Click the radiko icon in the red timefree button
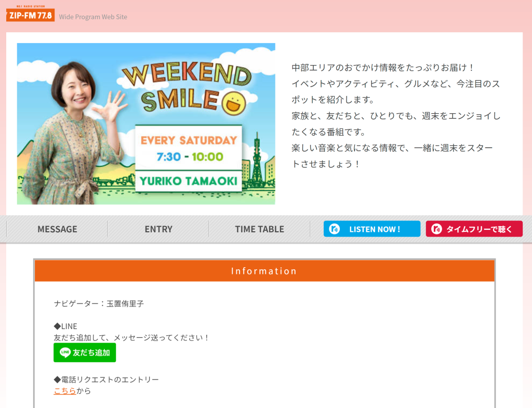The image size is (532, 408). (x=436, y=229)
